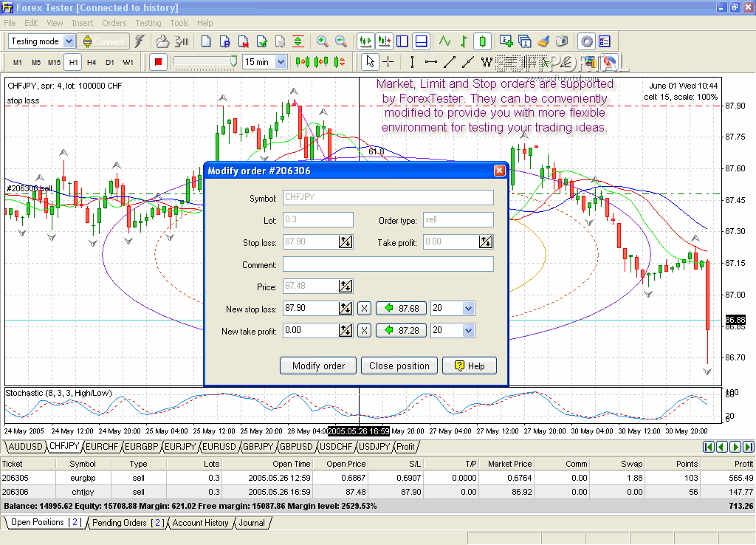The height and width of the screenshot is (545, 756).
Task: Toggle chart shift candlestick icon
Action: pyautogui.click(x=384, y=41)
